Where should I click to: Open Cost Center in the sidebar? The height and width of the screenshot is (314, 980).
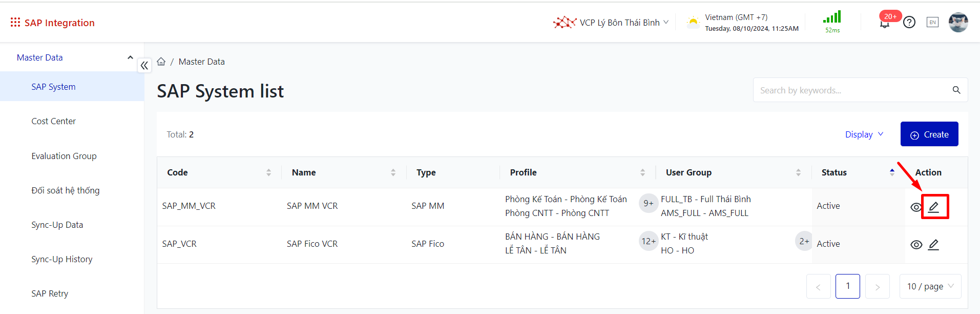54,121
